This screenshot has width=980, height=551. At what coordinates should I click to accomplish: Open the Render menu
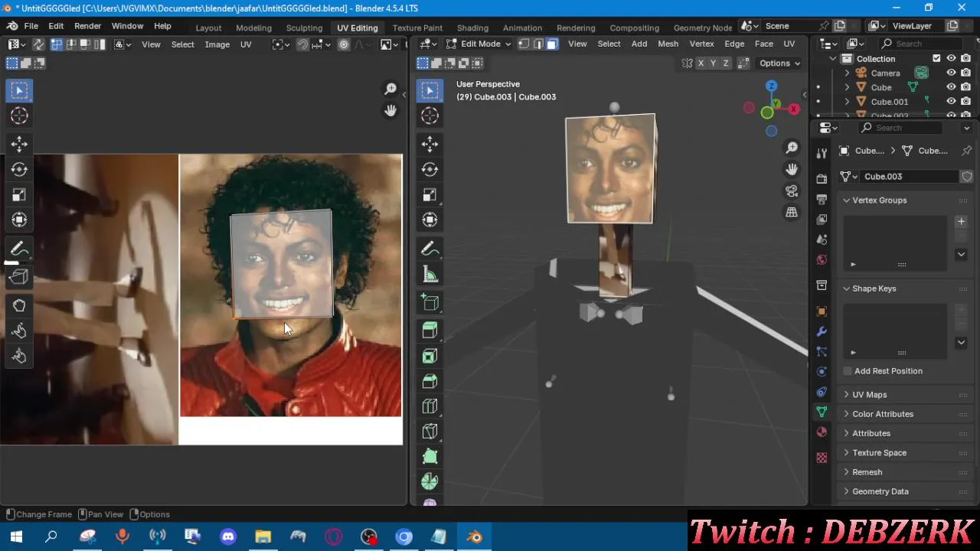(x=87, y=26)
